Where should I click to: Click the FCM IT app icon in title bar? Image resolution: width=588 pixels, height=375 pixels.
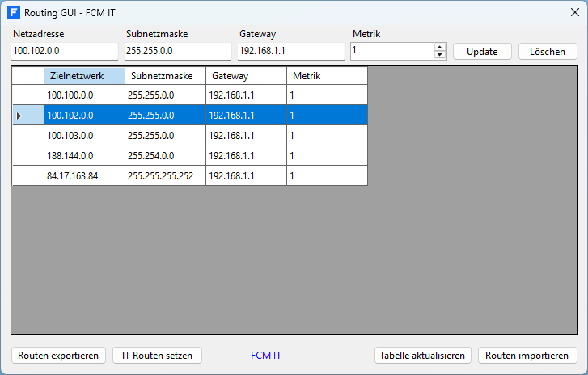coord(14,13)
